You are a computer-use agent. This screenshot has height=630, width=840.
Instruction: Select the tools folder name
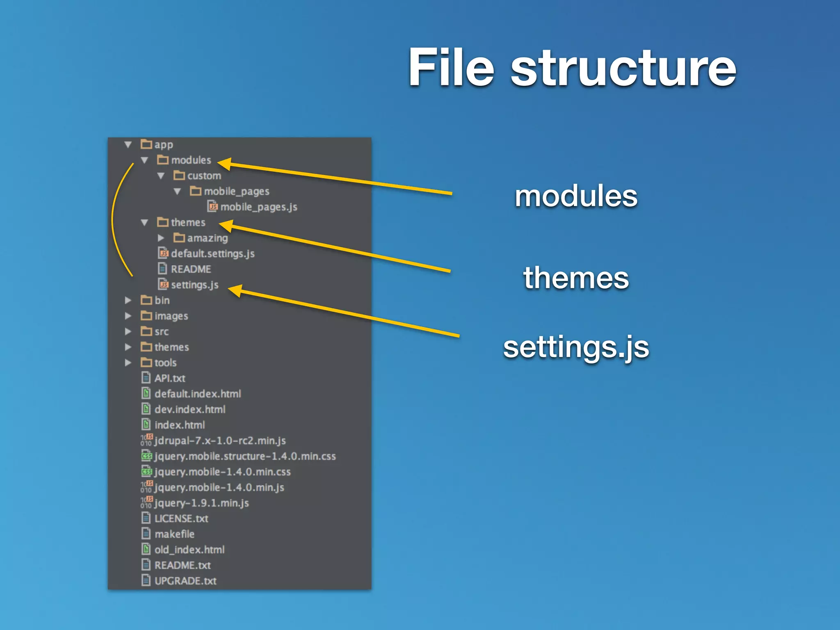click(x=166, y=363)
